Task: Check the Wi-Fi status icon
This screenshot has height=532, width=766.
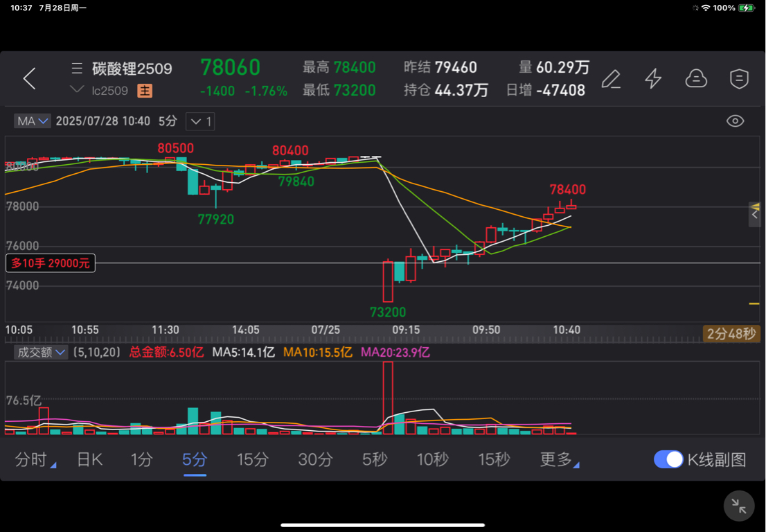Action: coord(706,8)
